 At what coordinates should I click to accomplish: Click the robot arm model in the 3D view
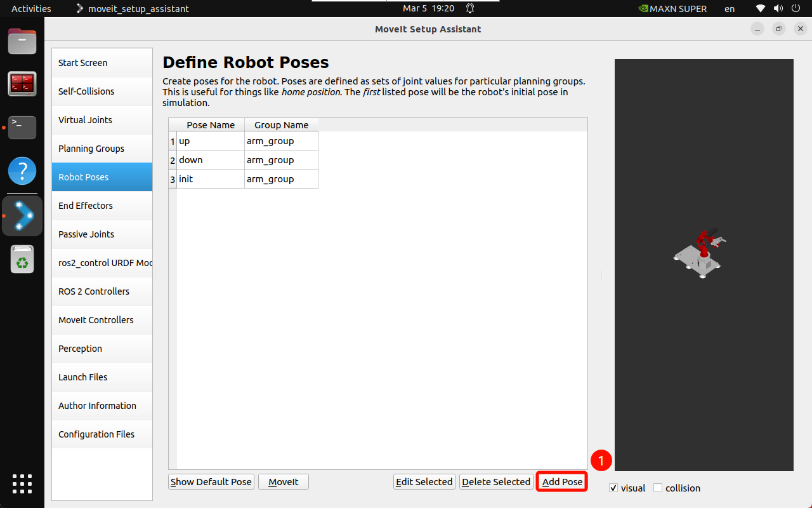tap(700, 252)
